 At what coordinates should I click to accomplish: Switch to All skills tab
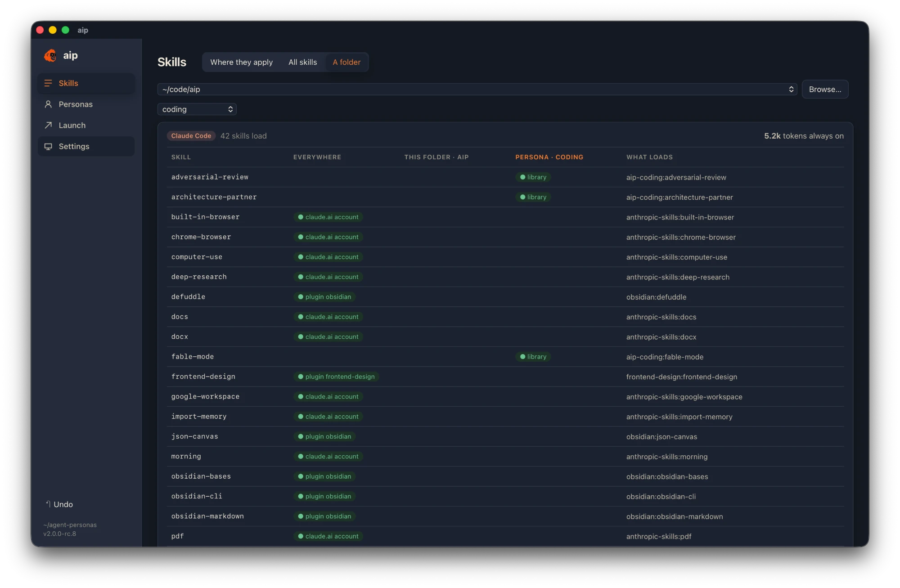click(x=302, y=62)
